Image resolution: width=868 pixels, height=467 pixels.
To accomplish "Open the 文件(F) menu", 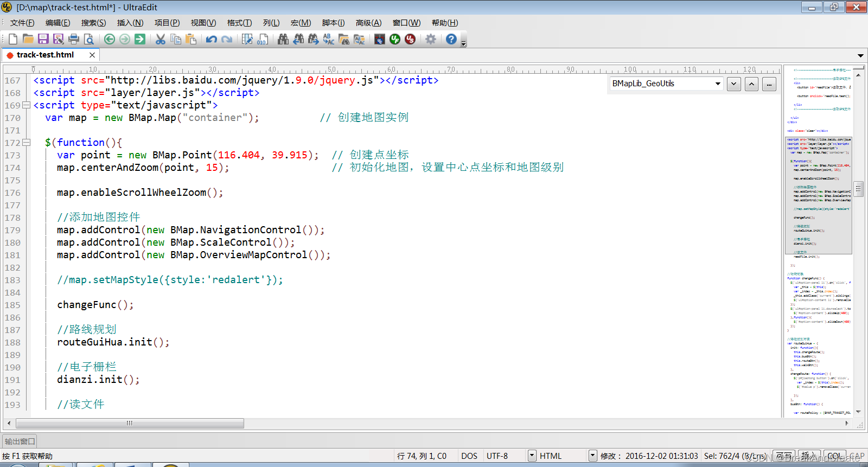I will point(22,23).
